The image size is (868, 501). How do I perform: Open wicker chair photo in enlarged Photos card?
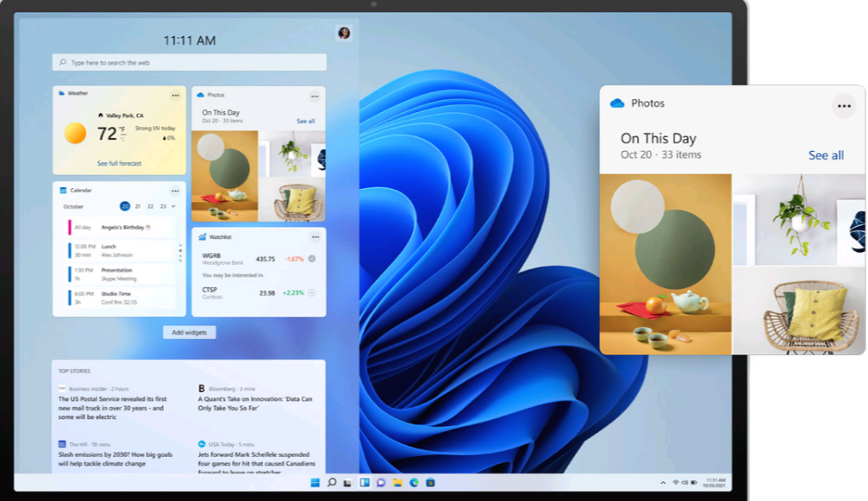point(799,310)
